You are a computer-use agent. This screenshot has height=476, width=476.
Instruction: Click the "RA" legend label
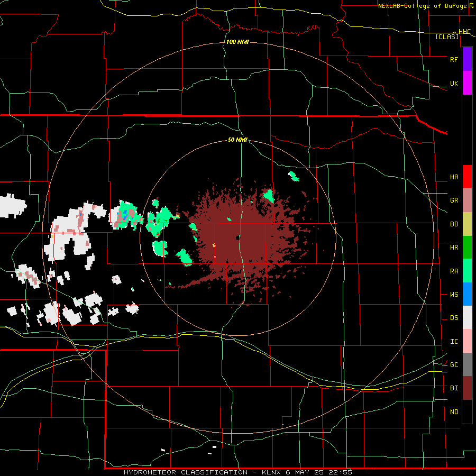454,271
